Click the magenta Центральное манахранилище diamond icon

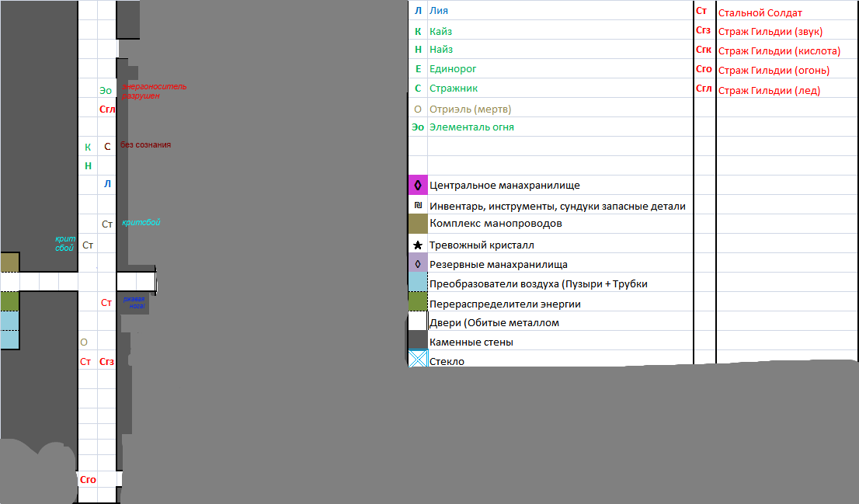(x=417, y=185)
